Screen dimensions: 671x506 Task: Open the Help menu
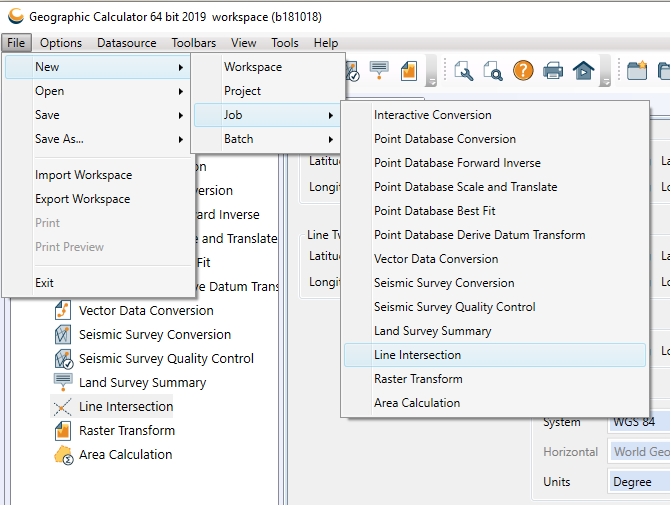pyautogui.click(x=326, y=43)
